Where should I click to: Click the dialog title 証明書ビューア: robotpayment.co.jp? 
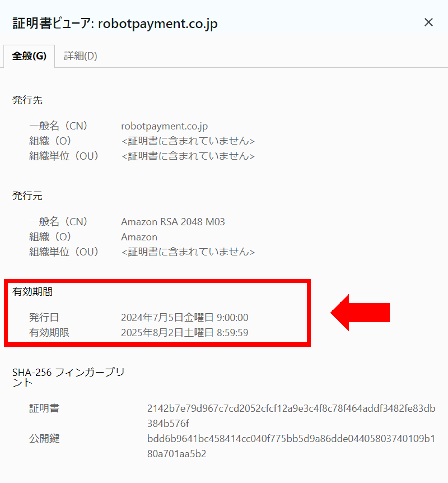pos(115,24)
